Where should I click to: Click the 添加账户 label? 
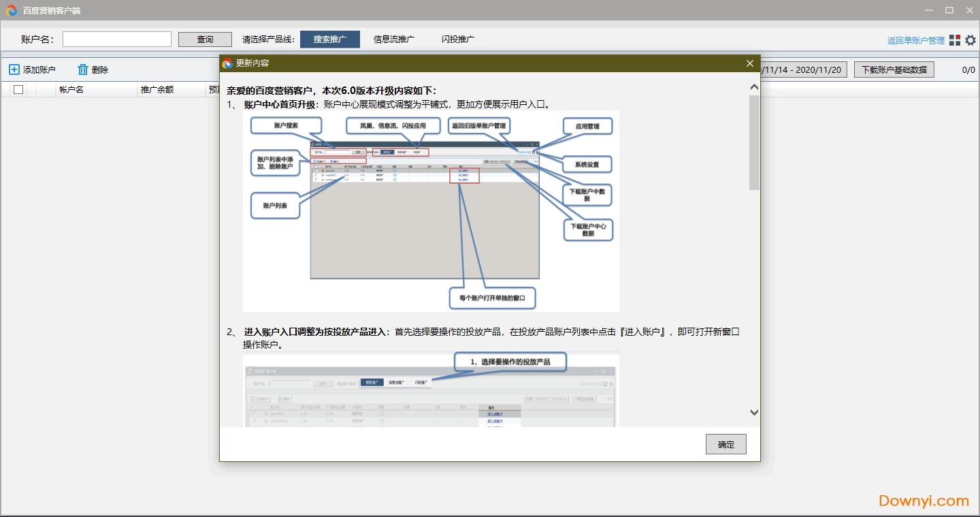coord(39,69)
